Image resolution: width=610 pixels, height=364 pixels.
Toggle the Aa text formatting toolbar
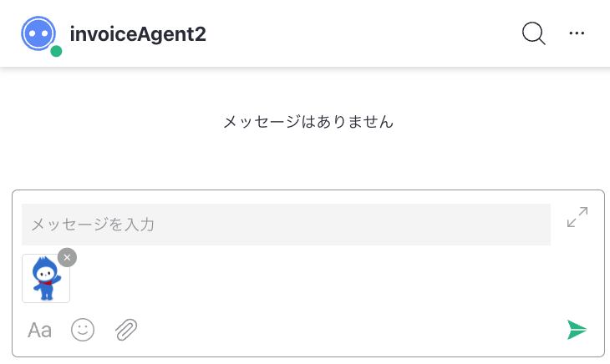(x=39, y=331)
